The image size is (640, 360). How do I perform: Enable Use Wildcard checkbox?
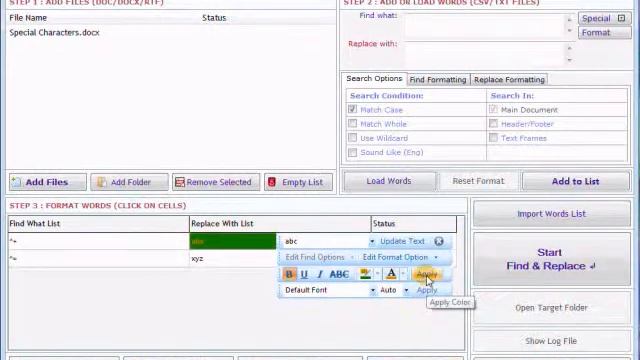(x=353, y=138)
